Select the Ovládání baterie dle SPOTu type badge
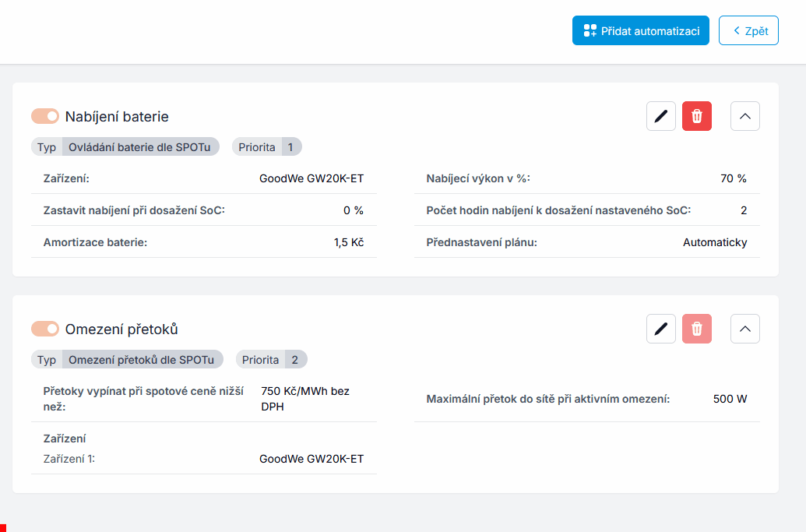 click(141, 146)
